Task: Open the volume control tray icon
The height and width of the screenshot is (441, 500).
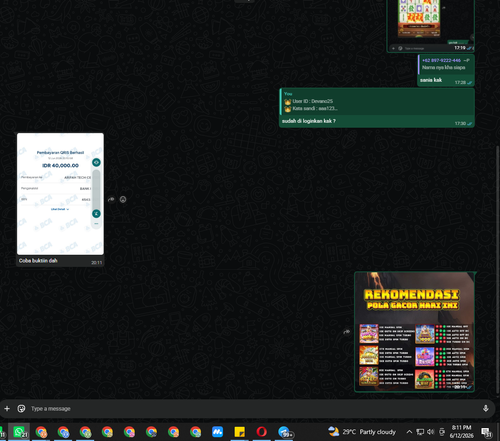Action: point(431,432)
